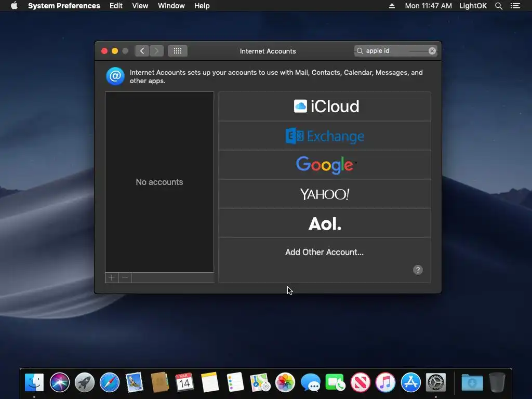Viewport: 532px width, 399px height.
Task: Click the Internet Accounts @ icon
Action: tap(115, 76)
